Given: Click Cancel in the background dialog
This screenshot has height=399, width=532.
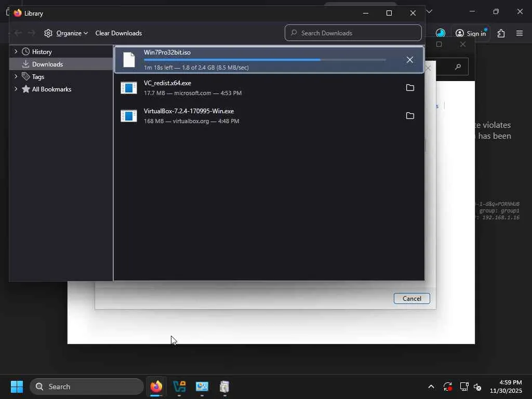Looking at the screenshot, I should pos(411,298).
